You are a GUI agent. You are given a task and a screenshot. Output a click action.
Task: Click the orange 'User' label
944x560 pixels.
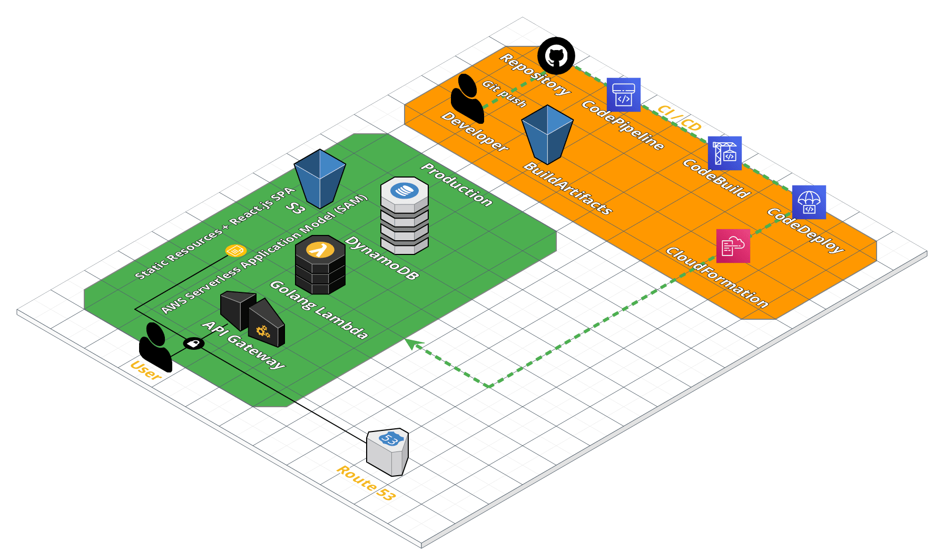tap(145, 371)
